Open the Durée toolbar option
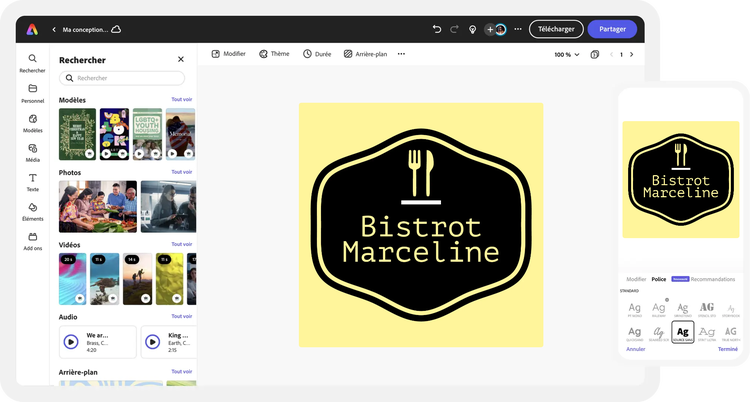 pos(317,54)
